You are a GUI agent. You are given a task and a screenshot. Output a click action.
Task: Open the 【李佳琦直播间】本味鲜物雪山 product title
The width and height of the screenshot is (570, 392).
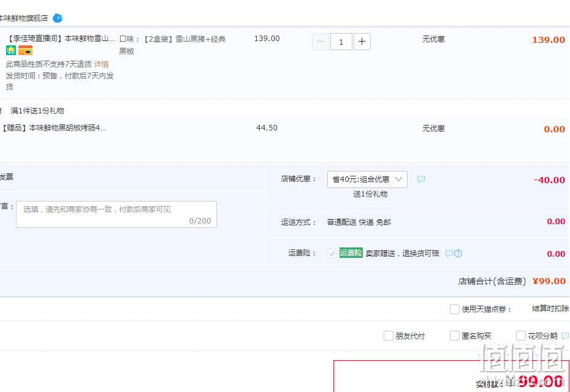pyautogui.click(x=60, y=39)
